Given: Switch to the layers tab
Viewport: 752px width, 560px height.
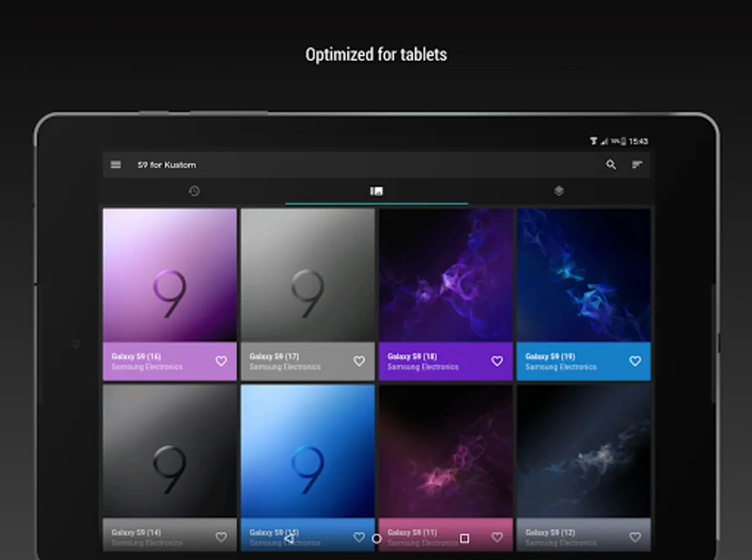Looking at the screenshot, I should [x=559, y=191].
